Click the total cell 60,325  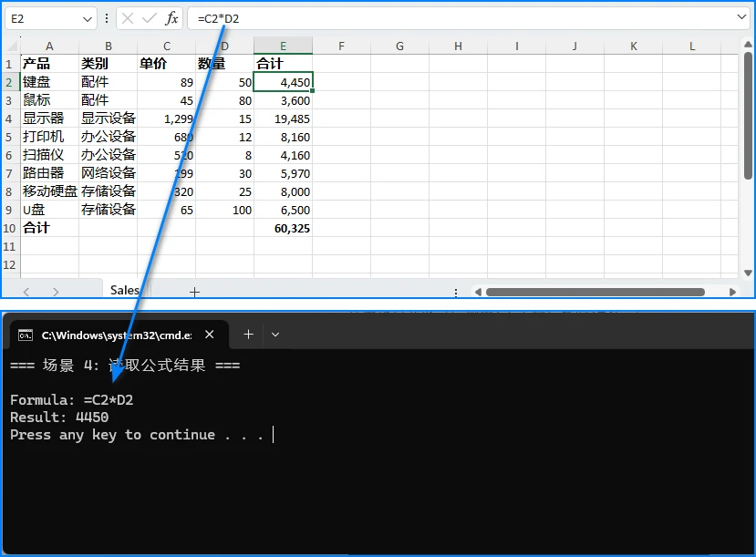point(283,229)
